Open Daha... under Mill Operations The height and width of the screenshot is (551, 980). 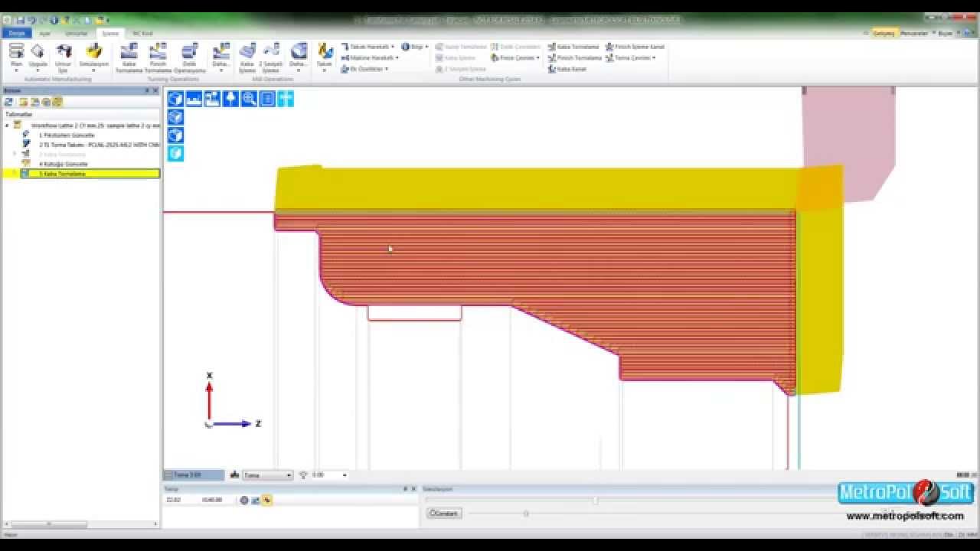pos(299,58)
